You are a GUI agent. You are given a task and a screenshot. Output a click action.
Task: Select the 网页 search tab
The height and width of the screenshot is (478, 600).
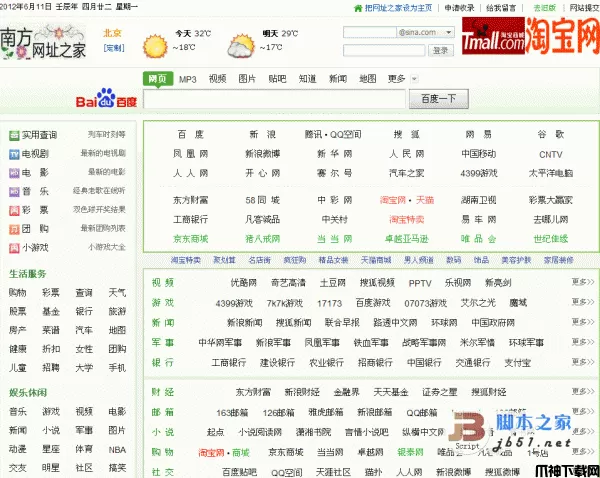click(158, 79)
